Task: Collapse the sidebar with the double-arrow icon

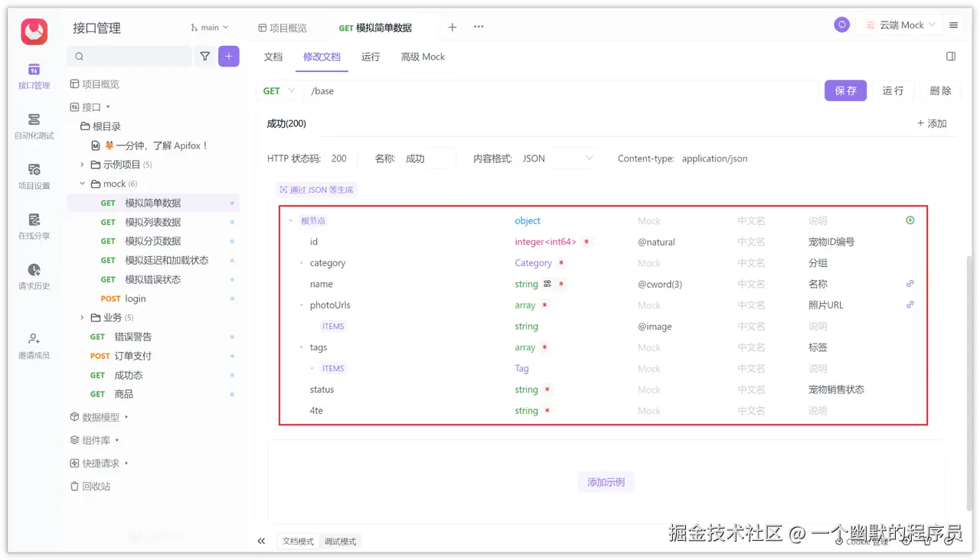Action: coord(261,541)
